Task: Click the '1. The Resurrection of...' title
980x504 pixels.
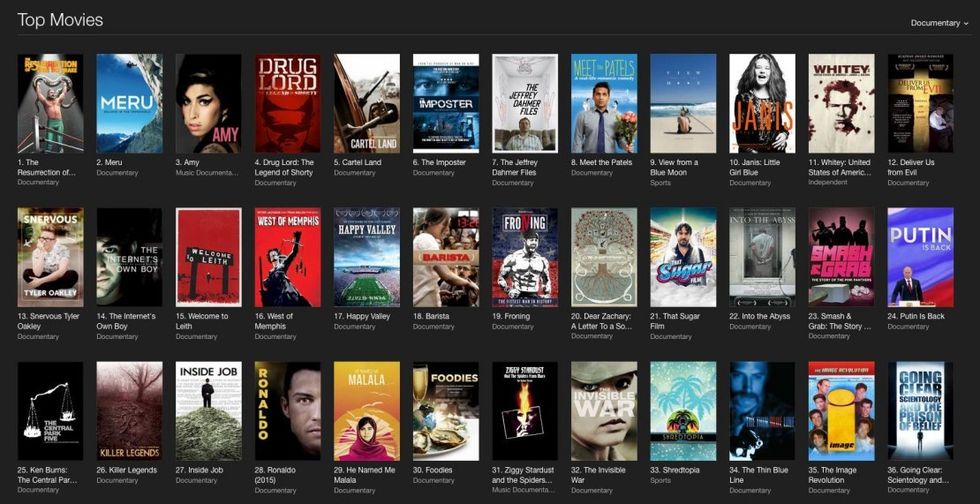Action: 47,167
